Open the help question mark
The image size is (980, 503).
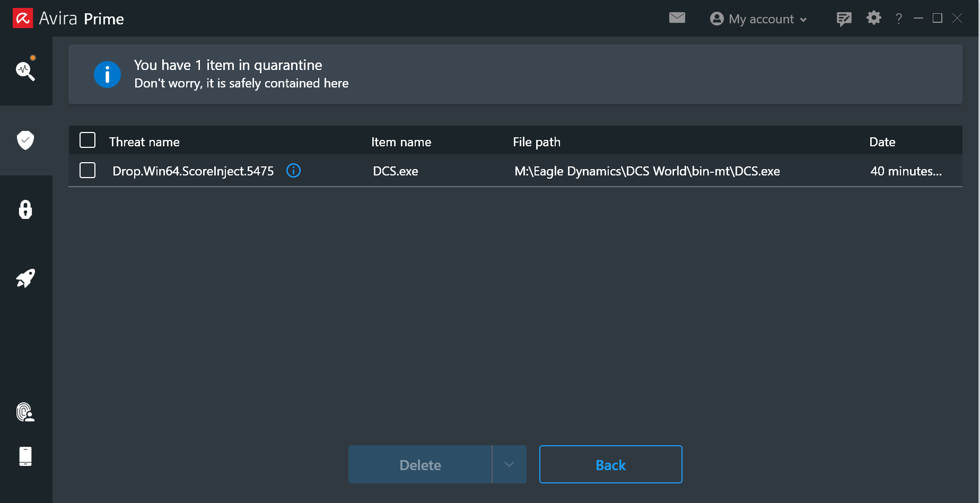tap(899, 19)
